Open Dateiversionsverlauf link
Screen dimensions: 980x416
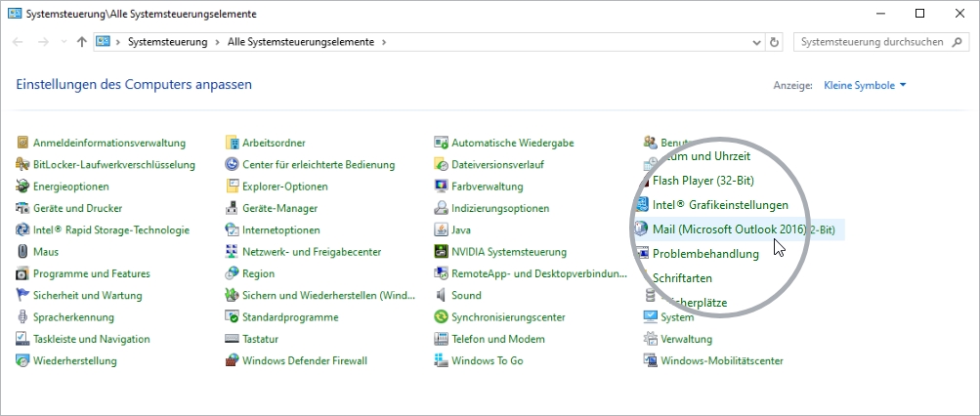497,165
